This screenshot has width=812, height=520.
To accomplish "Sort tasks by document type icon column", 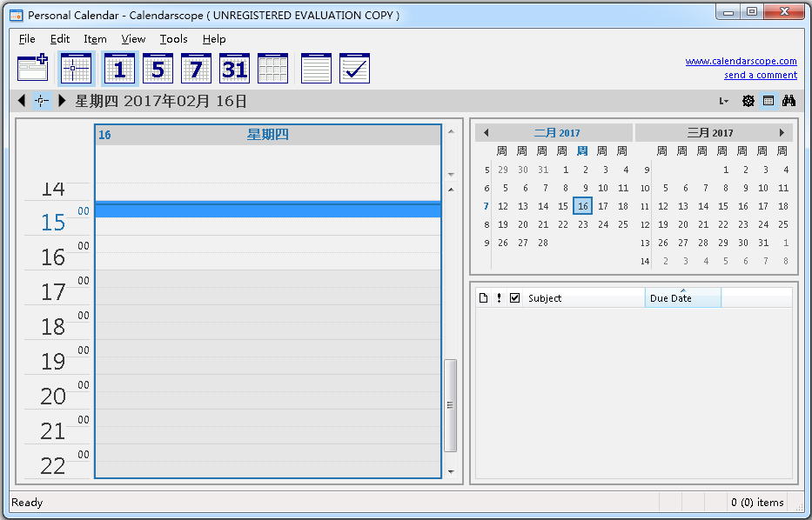I will tap(483, 298).
